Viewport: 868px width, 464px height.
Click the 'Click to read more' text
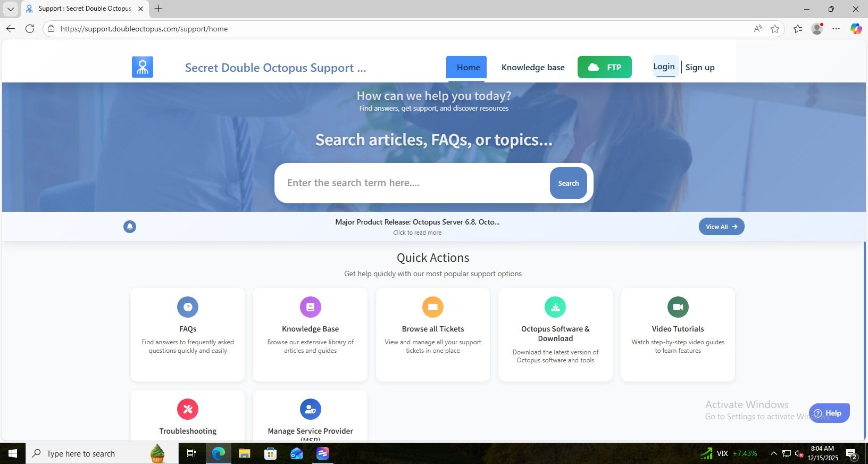(x=418, y=233)
